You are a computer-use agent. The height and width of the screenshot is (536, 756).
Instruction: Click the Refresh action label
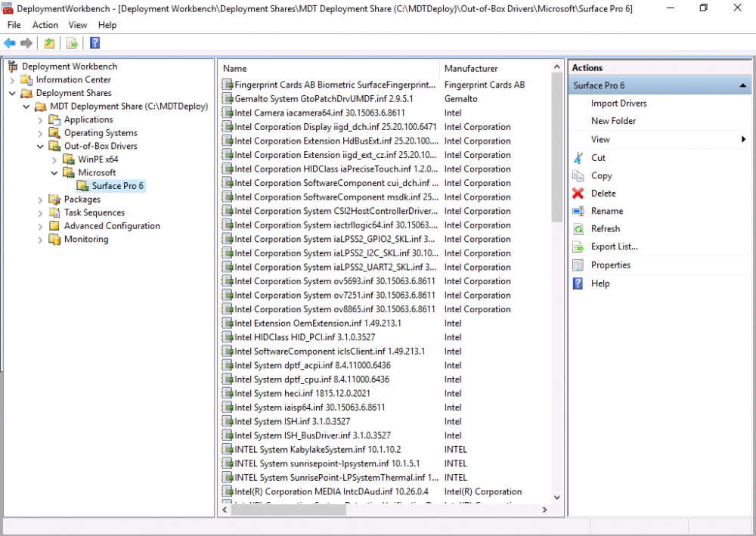[606, 229]
